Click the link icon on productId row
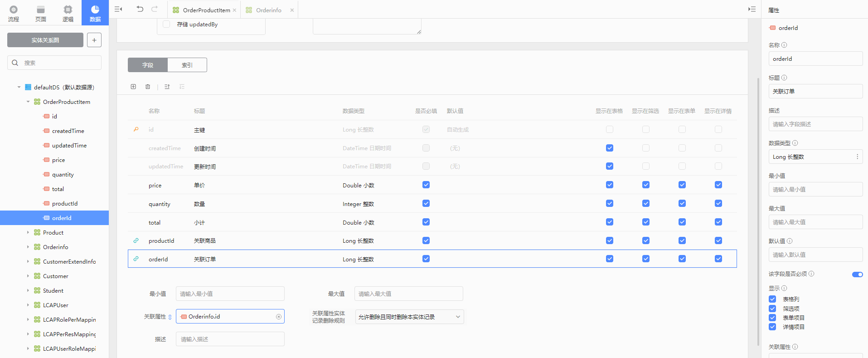The image size is (868, 358). click(136, 240)
